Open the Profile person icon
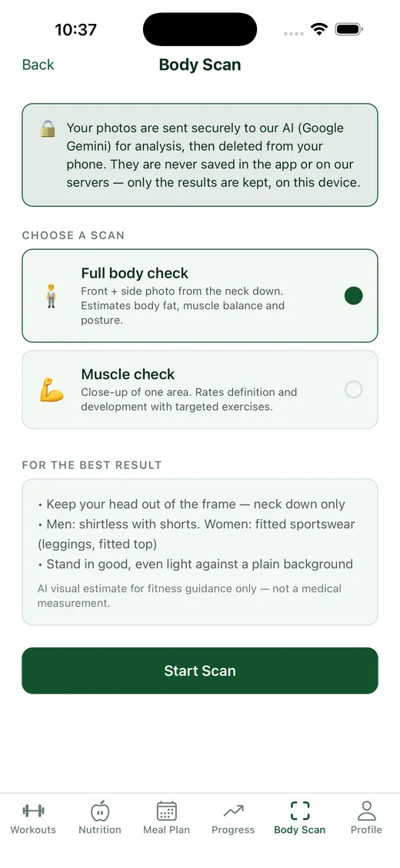400x868 pixels. pyautogui.click(x=366, y=811)
